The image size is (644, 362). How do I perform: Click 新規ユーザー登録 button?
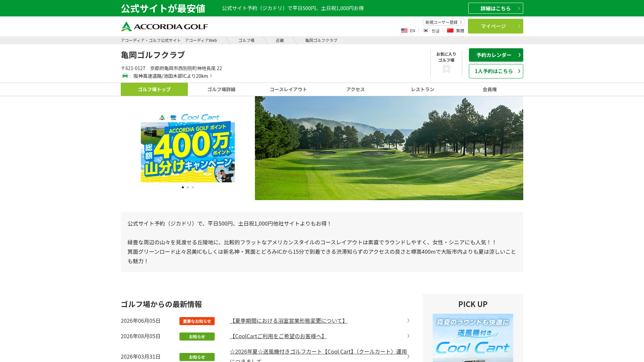coord(443,22)
